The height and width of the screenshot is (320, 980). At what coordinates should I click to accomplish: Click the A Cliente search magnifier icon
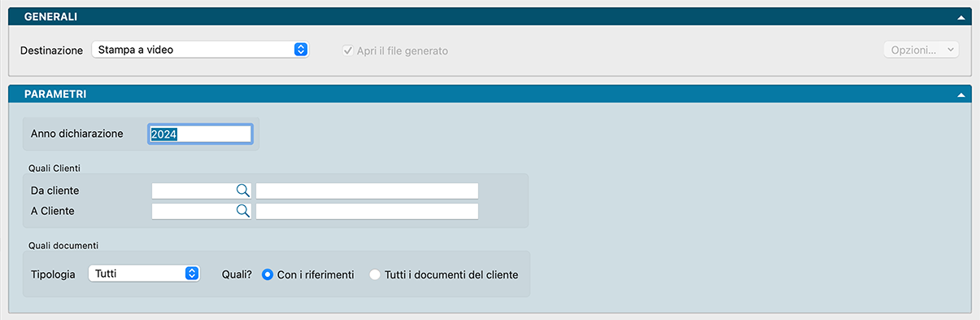[242, 211]
